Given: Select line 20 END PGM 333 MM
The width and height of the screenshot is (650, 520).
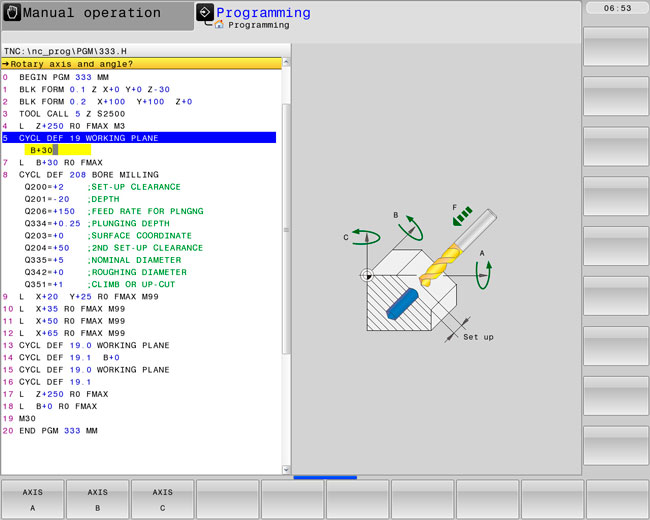Looking at the screenshot, I should [x=50, y=431].
